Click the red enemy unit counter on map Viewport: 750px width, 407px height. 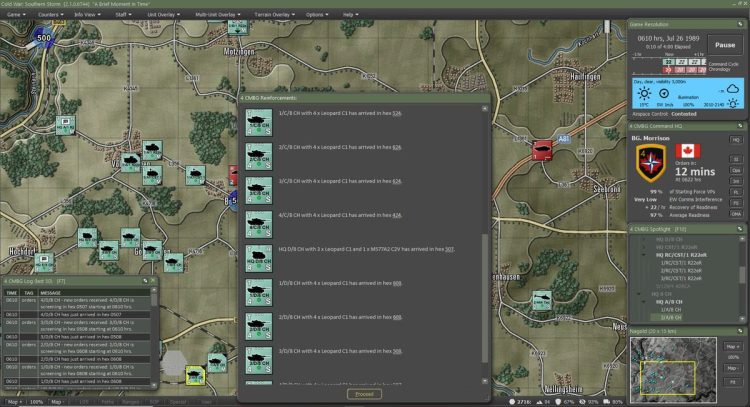click(x=542, y=151)
